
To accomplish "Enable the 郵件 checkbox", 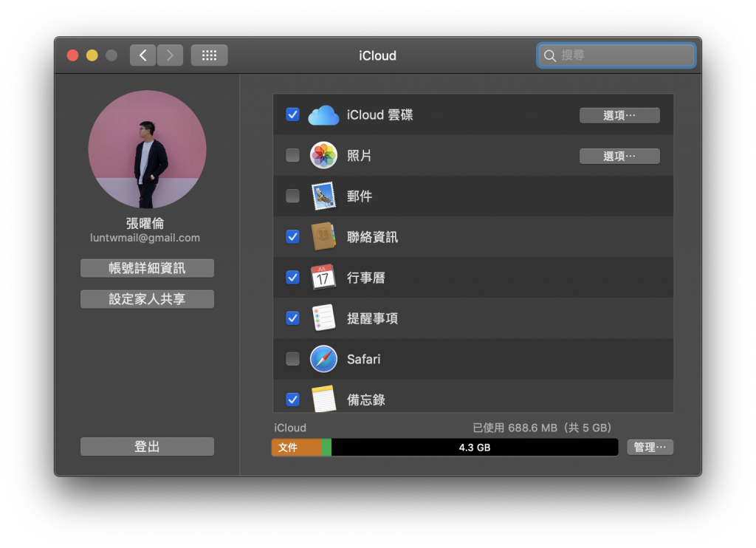I will click(x=292, y=196).
